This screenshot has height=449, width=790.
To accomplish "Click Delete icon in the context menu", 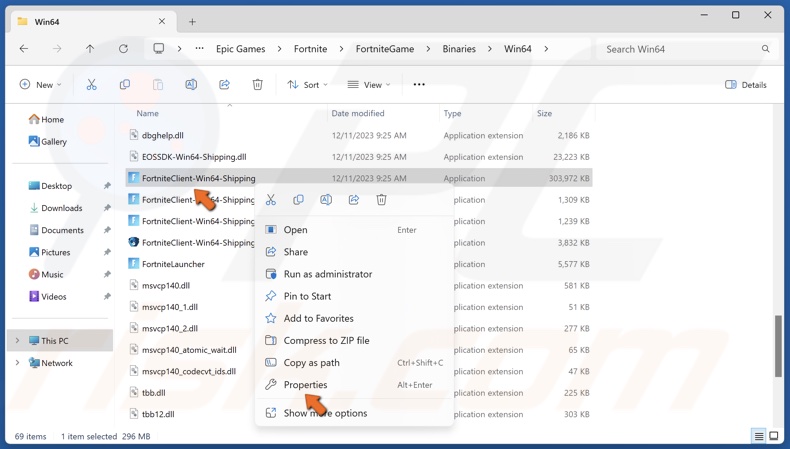I will (381, 200).
